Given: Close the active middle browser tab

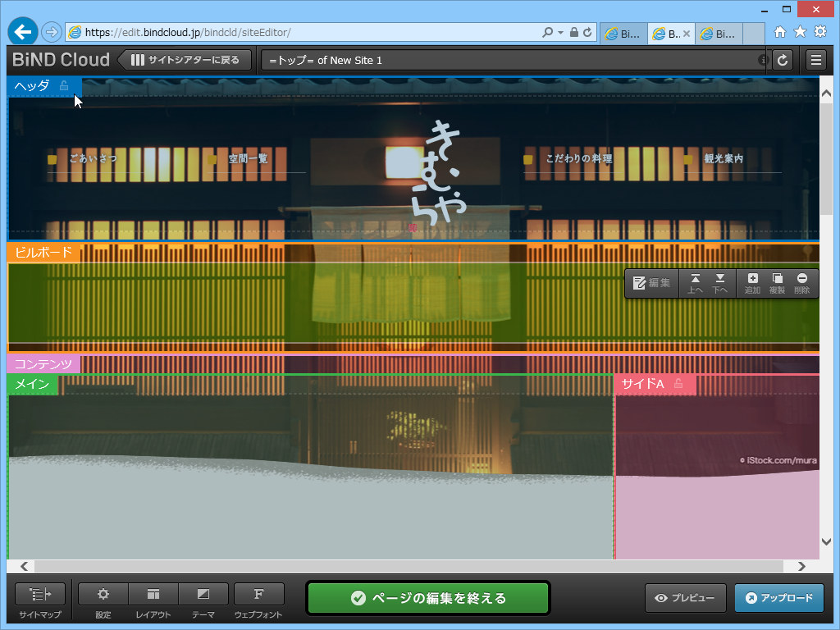Looking at the screenshot, I should (687, 34).
